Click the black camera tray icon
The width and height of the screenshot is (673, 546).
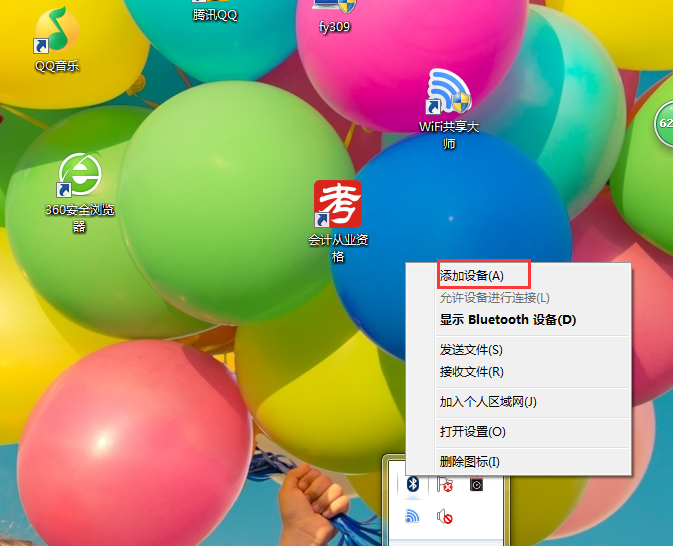pos(477,485)
